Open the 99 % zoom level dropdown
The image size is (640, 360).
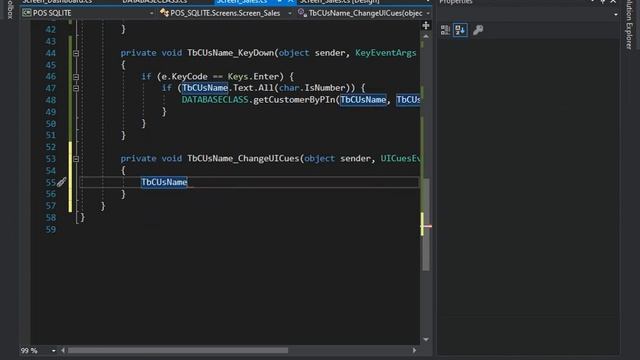(53, 351)
